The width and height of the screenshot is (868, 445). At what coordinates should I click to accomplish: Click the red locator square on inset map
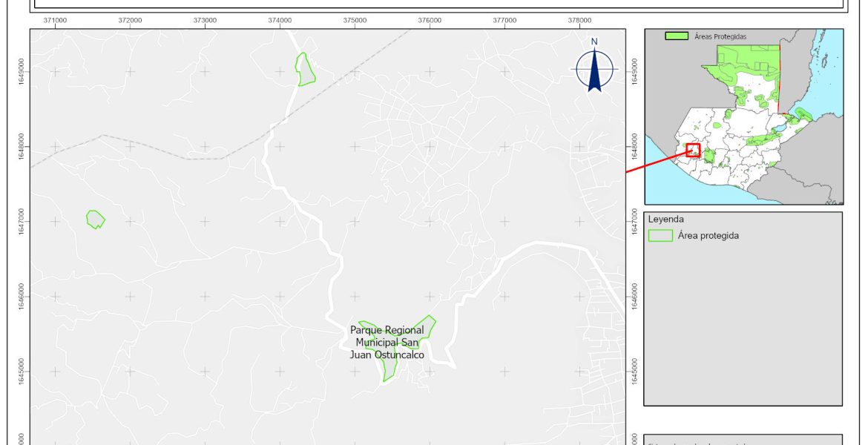[x=693, y=150]
